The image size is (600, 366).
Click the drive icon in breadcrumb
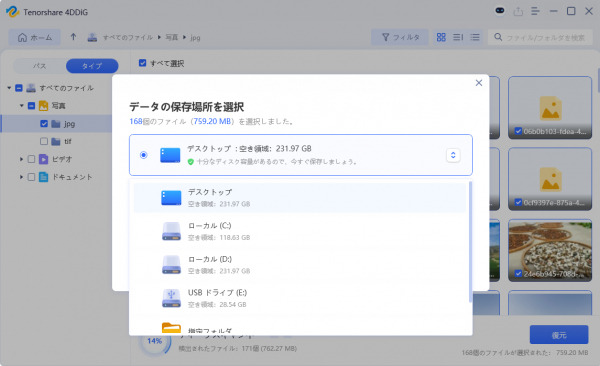pos(92,38)
